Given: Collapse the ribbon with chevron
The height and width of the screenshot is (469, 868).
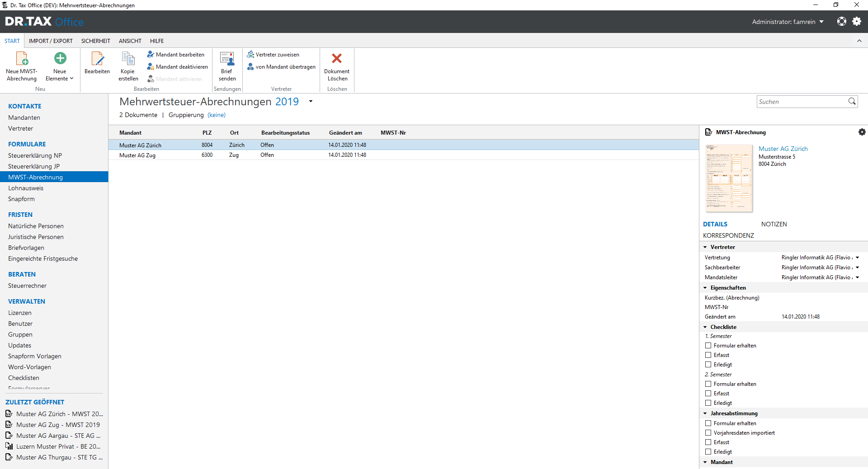Looking at the screenshot, I should pos(859,41).
